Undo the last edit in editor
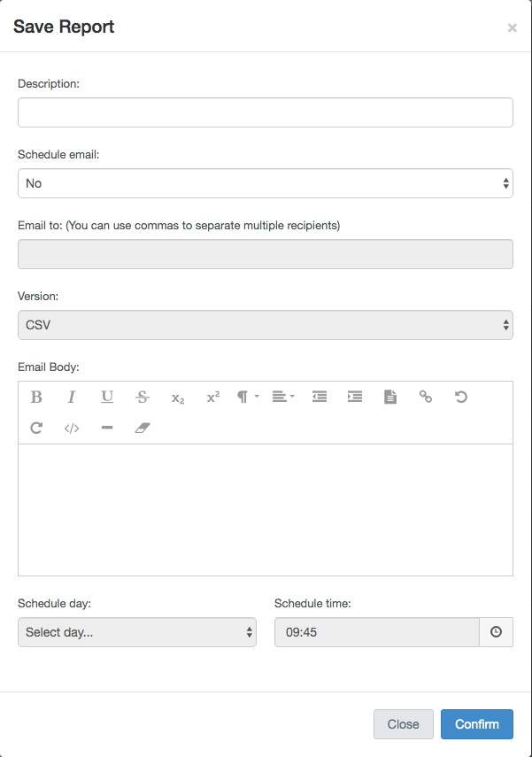532x757 pixels. tap(461, 398)
